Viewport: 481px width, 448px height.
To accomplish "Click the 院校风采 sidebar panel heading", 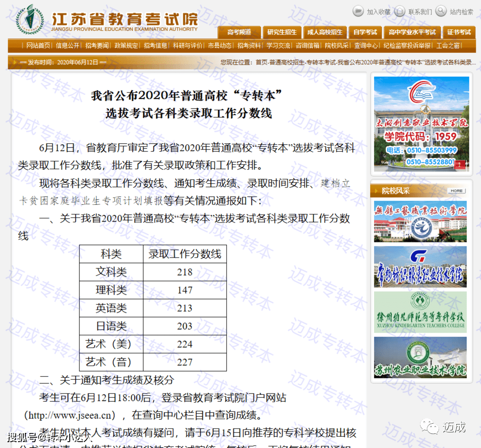I will coord(396,191).
